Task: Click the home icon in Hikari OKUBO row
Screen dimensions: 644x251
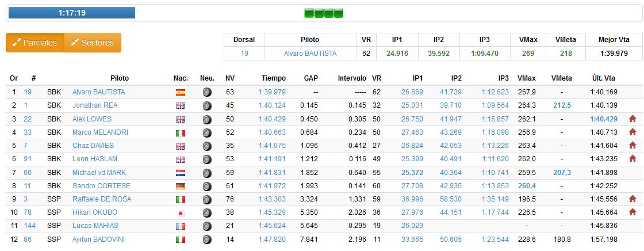Action: click(632, 212)
